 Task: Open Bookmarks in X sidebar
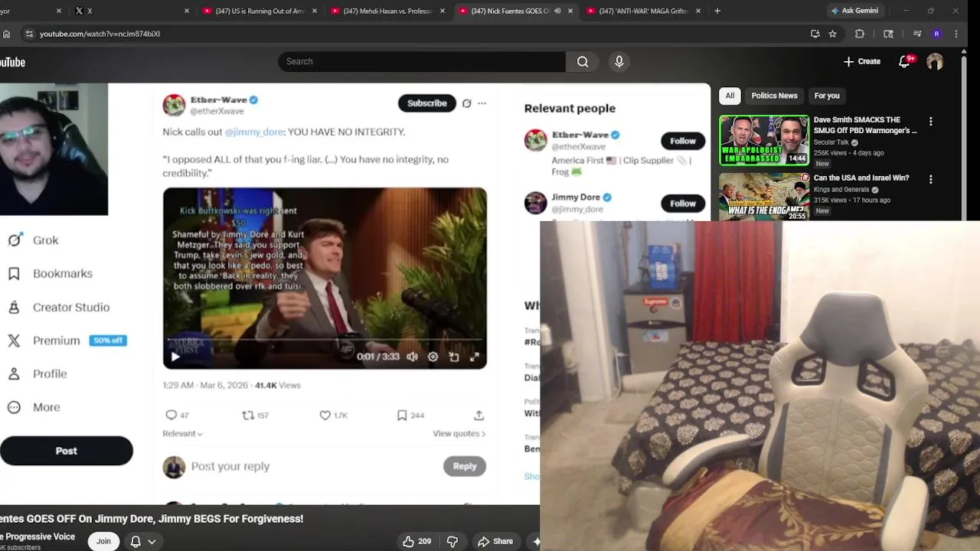coord(50,273)
